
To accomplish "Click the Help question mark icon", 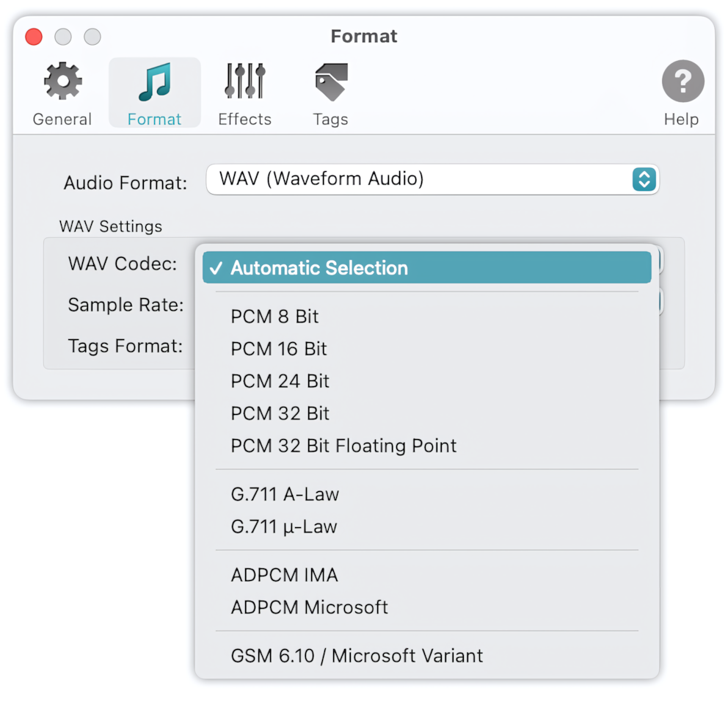I will pos(682,81).
